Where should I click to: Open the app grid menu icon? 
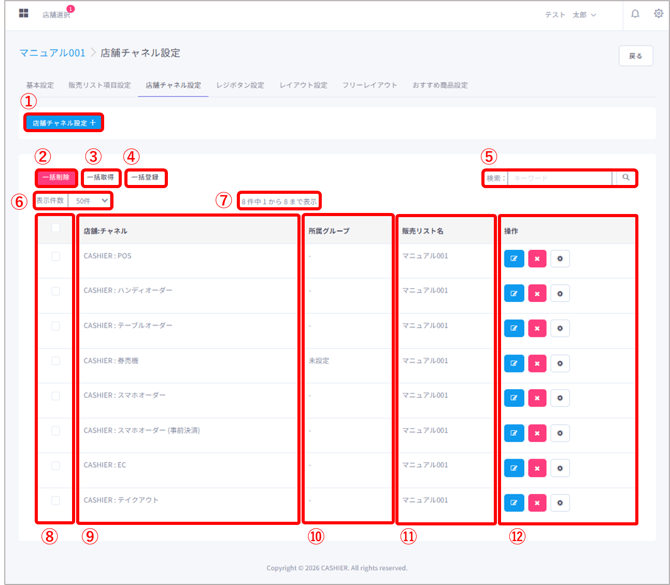(24, 14)
